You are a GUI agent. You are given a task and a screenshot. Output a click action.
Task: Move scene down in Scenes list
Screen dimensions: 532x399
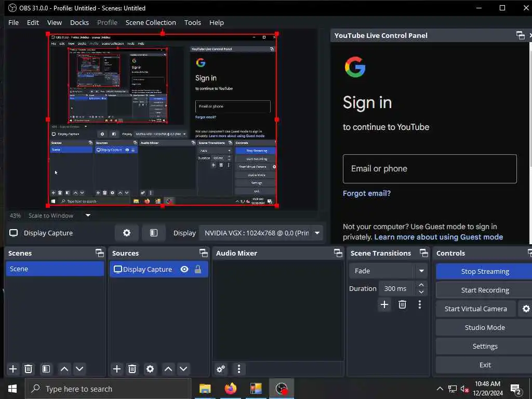tap(79, 369)
